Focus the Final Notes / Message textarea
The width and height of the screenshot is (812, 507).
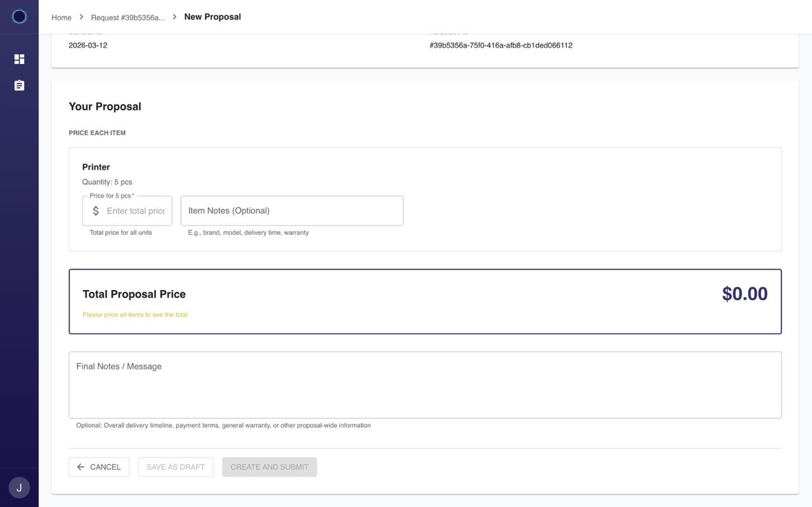[x=425, y=385]
